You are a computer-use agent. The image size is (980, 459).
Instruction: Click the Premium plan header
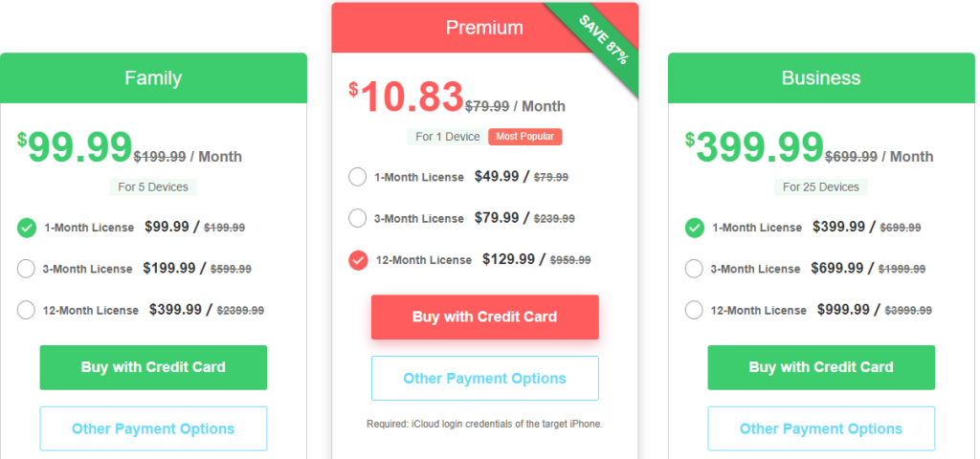484,28
